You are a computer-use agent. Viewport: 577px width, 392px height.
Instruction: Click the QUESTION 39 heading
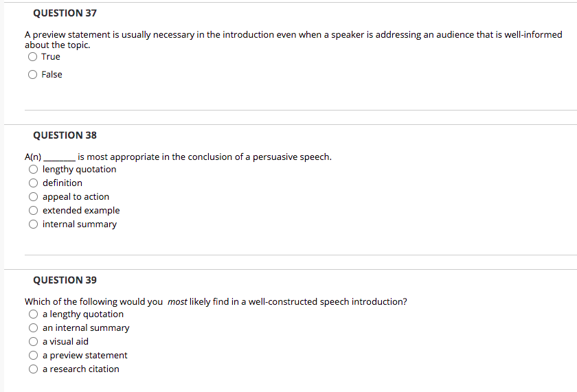[65, 280]
